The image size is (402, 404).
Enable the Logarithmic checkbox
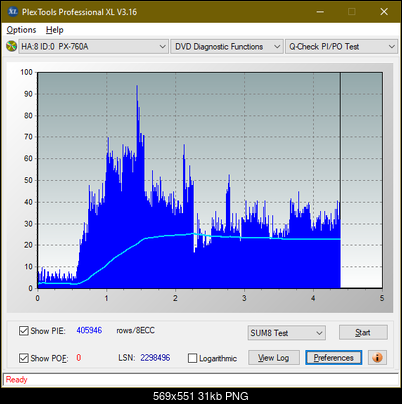pyautogui.click(x=192, y=358)
